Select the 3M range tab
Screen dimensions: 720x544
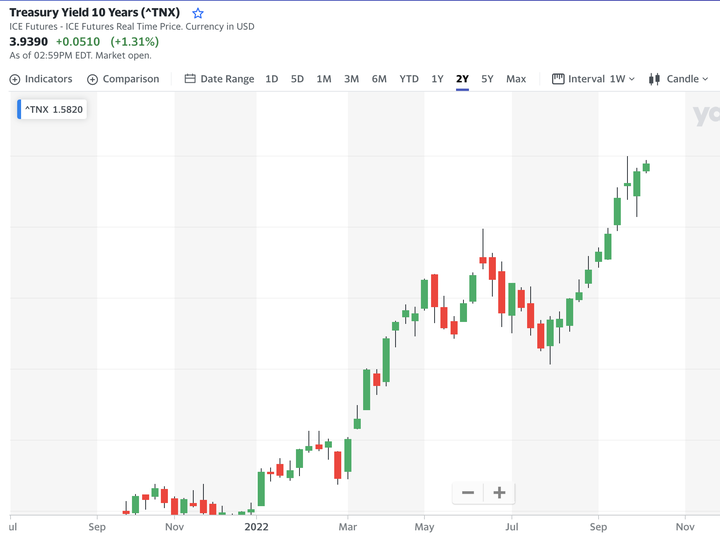coord(351,79)
